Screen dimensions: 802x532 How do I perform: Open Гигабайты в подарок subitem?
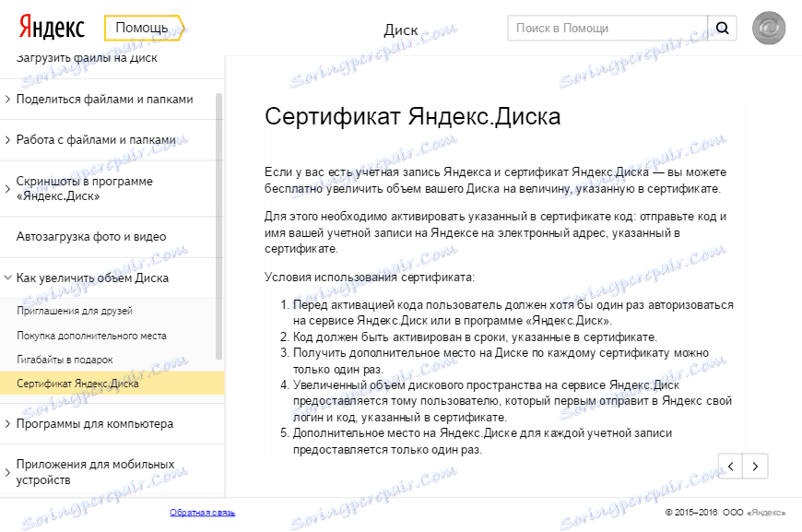(65, 360)
